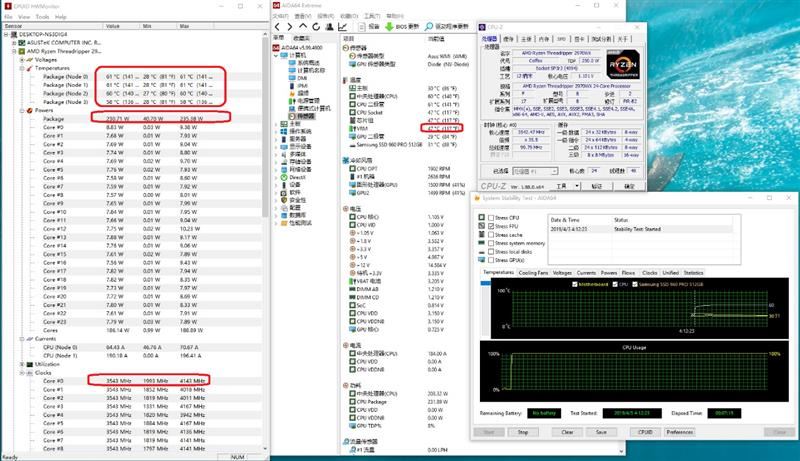800x461 pixels.
Task: Expand the Voltages node in HWMonitor
Action: coord(22,60)
